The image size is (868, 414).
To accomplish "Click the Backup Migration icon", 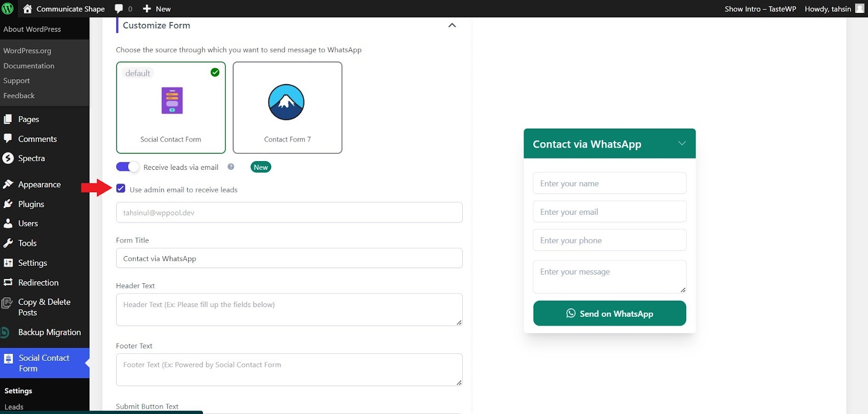I will (x=5, y=332).
